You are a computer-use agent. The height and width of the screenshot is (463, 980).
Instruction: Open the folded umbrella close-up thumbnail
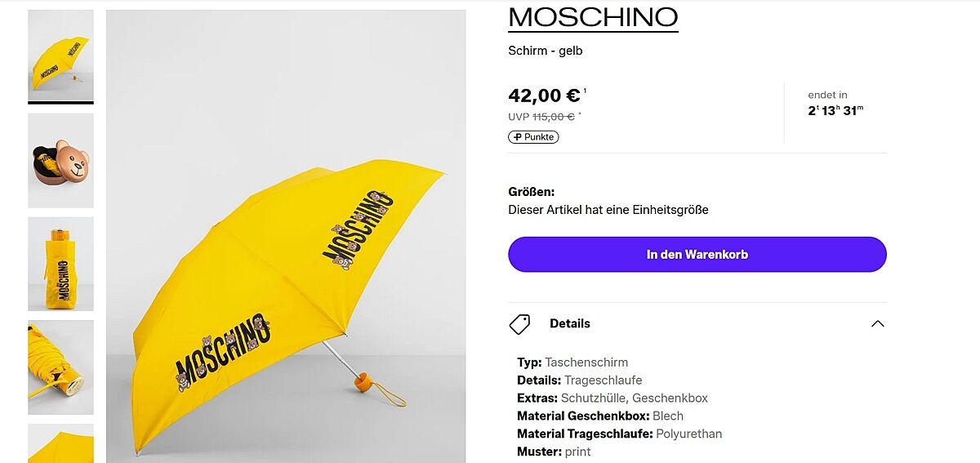click(x=60, y=367)
